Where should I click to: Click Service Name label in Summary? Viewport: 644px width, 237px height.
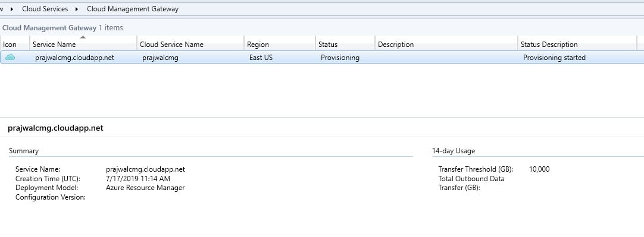(37, 169)
